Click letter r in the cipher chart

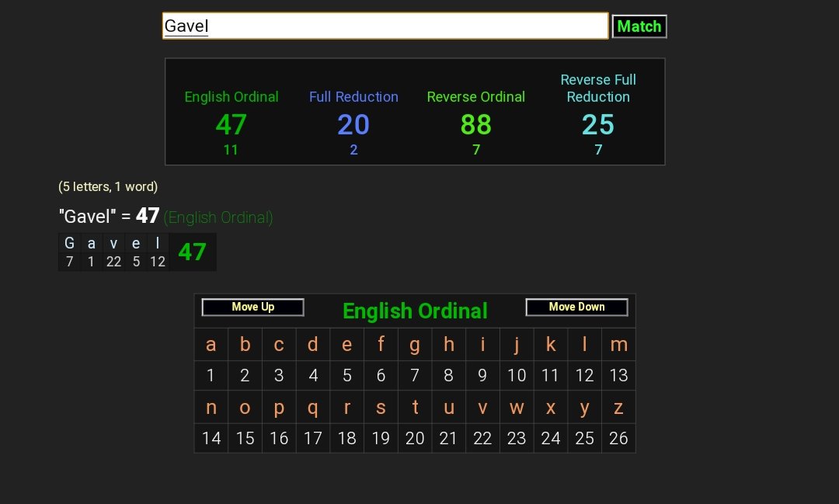point(346,408)
